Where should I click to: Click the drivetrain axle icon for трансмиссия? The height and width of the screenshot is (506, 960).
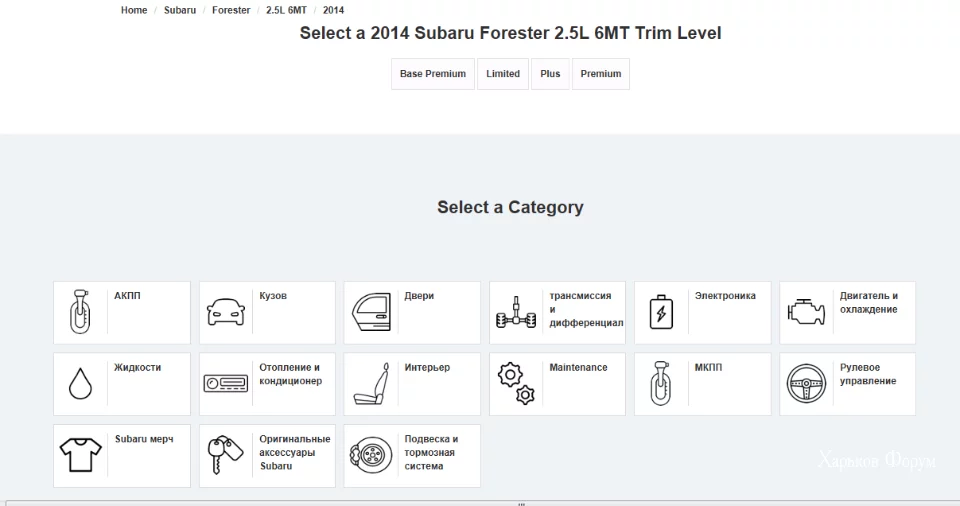tap(516, 312)
